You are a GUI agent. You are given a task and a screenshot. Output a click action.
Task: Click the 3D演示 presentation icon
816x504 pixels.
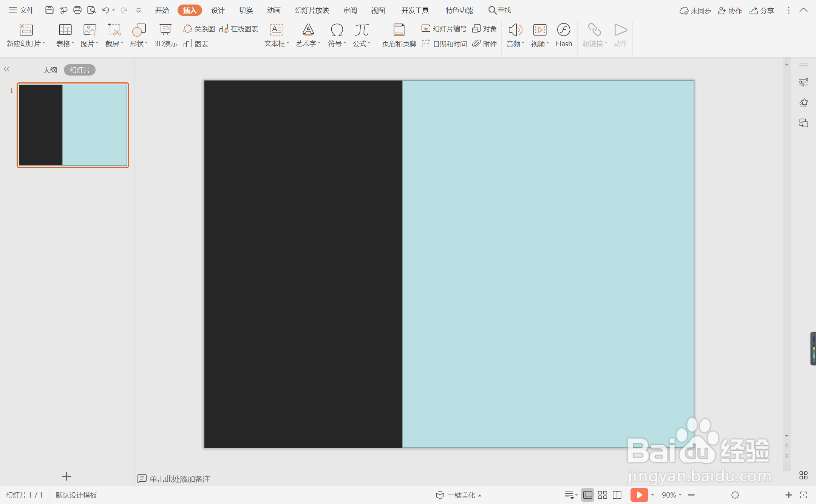[x=165, y=31]
